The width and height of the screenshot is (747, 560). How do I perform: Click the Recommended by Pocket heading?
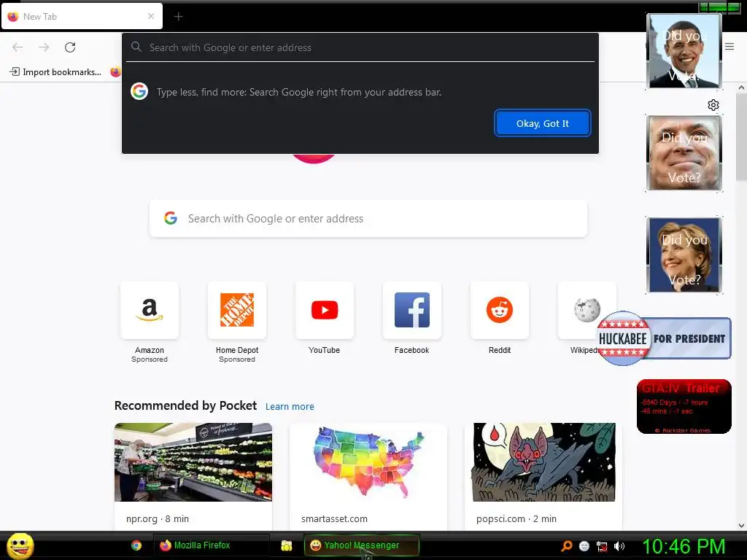[x=185, y=405]
